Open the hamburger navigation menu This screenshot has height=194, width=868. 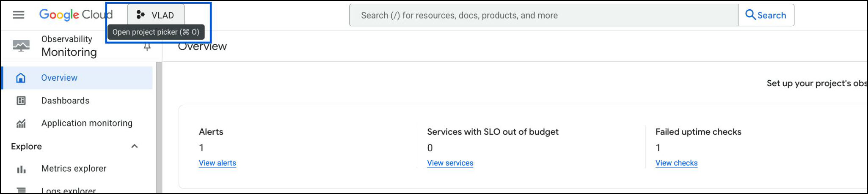click(19, 15)
